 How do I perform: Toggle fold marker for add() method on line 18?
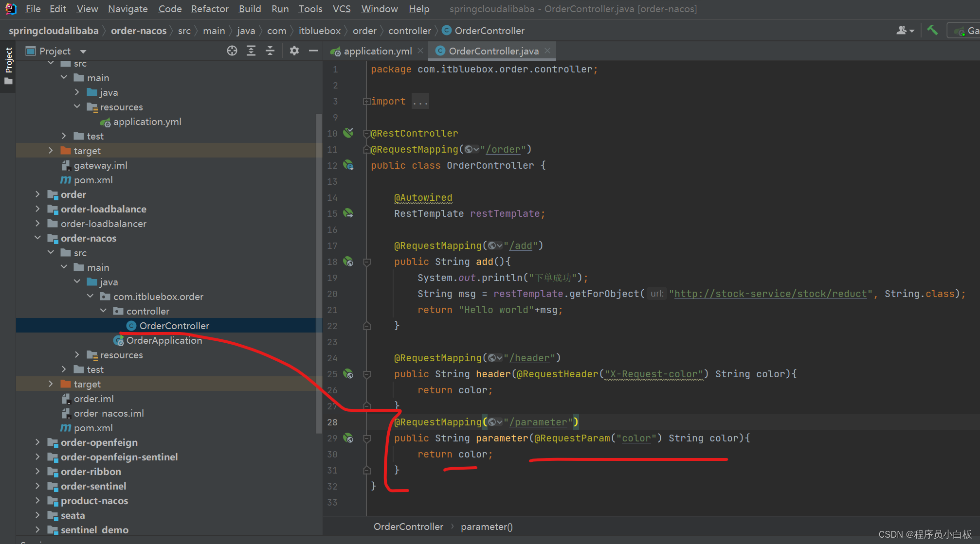click(367, 262)
